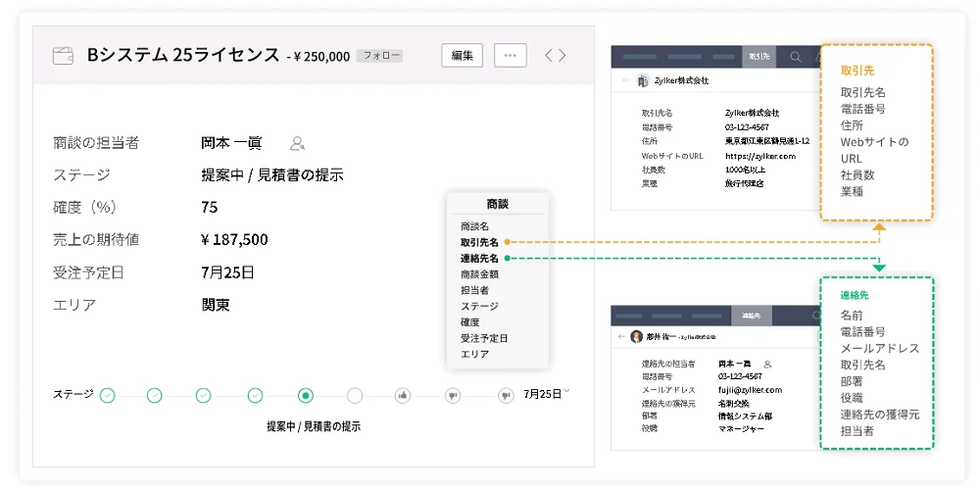
Task: Open the 編集 edit button
Action: 462,55
